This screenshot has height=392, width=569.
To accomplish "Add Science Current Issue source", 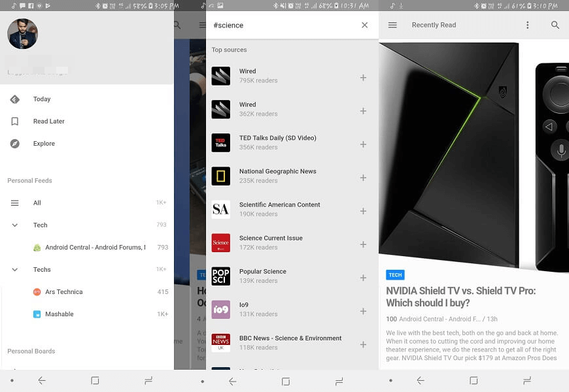I will click(363, 244).
